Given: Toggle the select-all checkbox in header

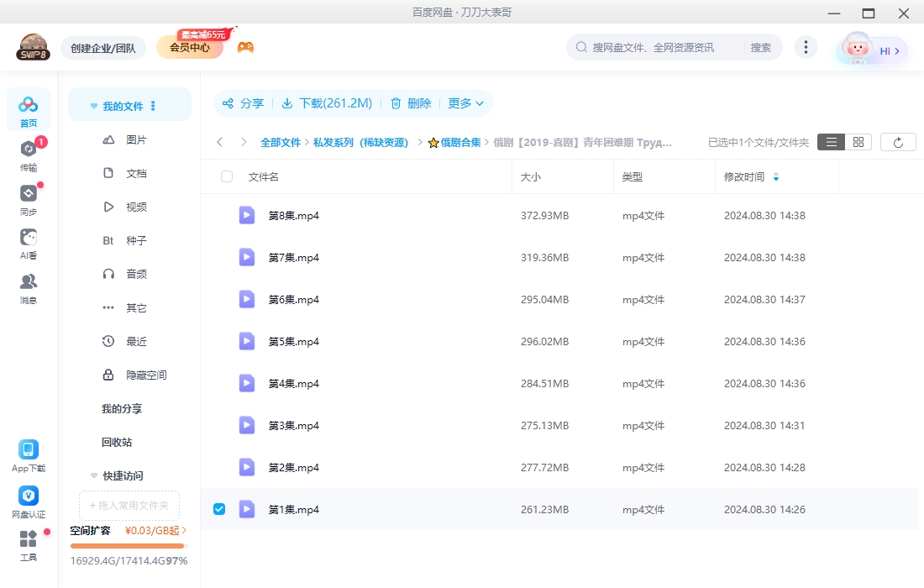Looking at the screenshot, I should [227, 176].
